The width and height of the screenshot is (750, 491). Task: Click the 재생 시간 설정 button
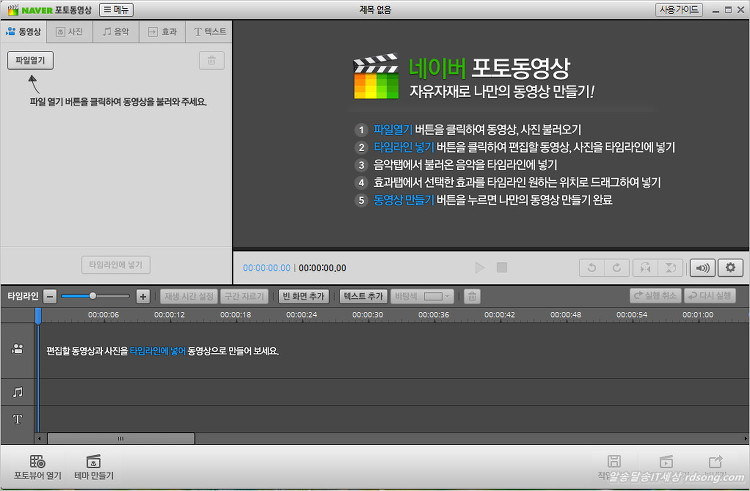[189, 296]
